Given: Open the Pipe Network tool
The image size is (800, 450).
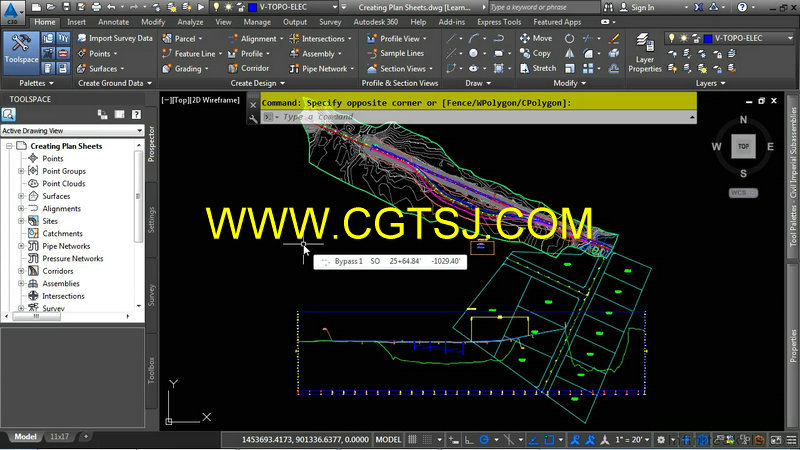Looking at the screenshot, I should (x=321, y=68).
